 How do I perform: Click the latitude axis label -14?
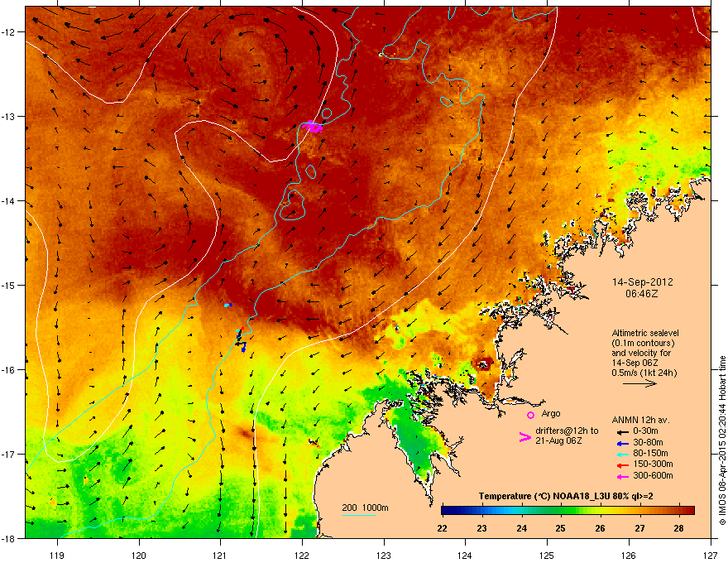pyautogui.click(x=8, y=201)
